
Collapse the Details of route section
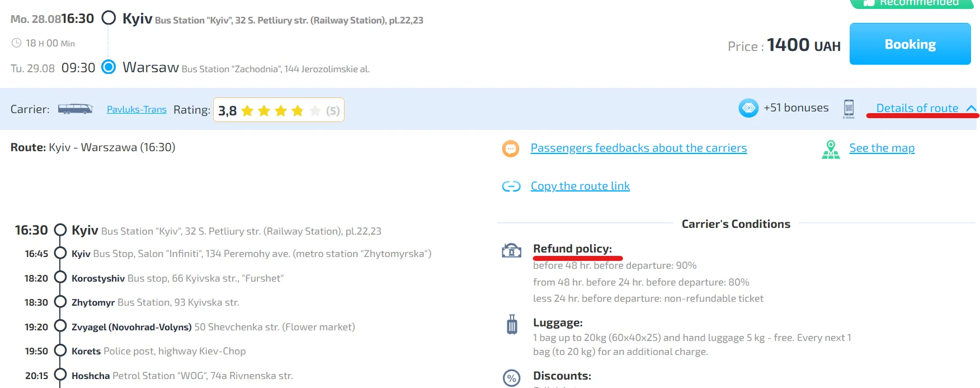pos(917,108)
